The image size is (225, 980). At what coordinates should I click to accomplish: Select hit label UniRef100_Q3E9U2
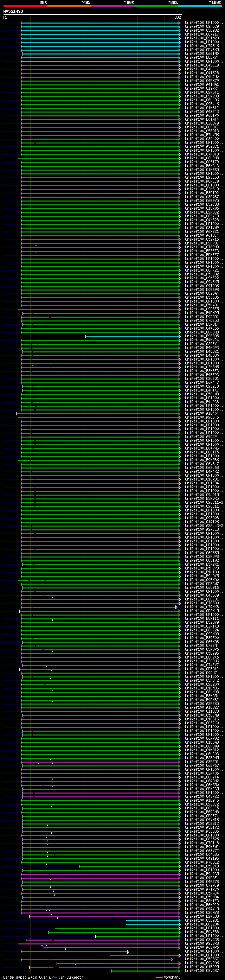(202, 31)
